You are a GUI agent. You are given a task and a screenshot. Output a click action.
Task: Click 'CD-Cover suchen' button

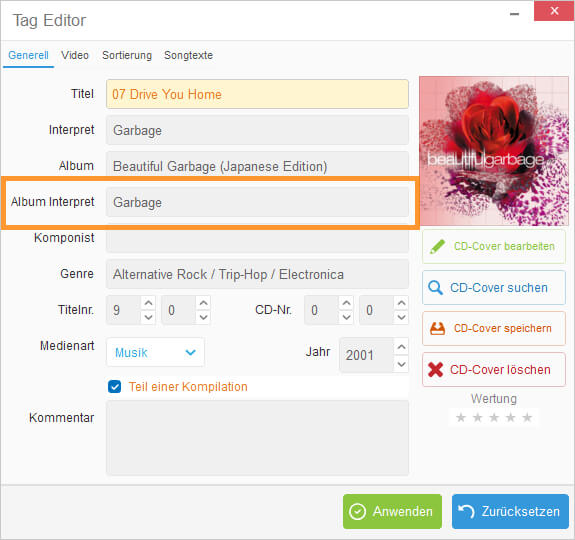[x=494, y=288]
